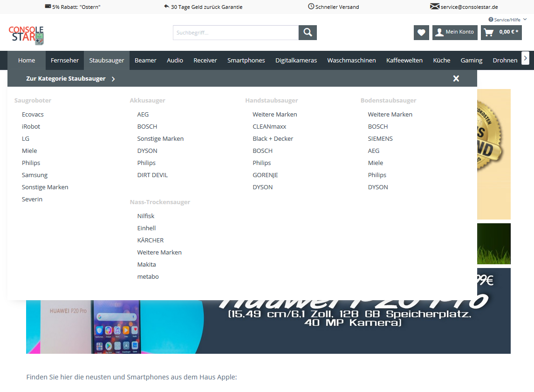The height and width of the screenshot is (392, 534).
Task: Select Sonstige Marken under Saugroboter
Action: [45, 187]
